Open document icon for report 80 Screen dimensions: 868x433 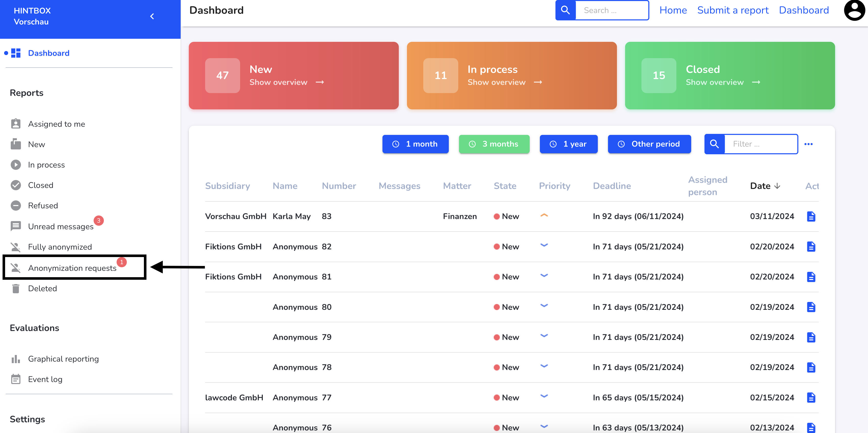coord(811,307)
